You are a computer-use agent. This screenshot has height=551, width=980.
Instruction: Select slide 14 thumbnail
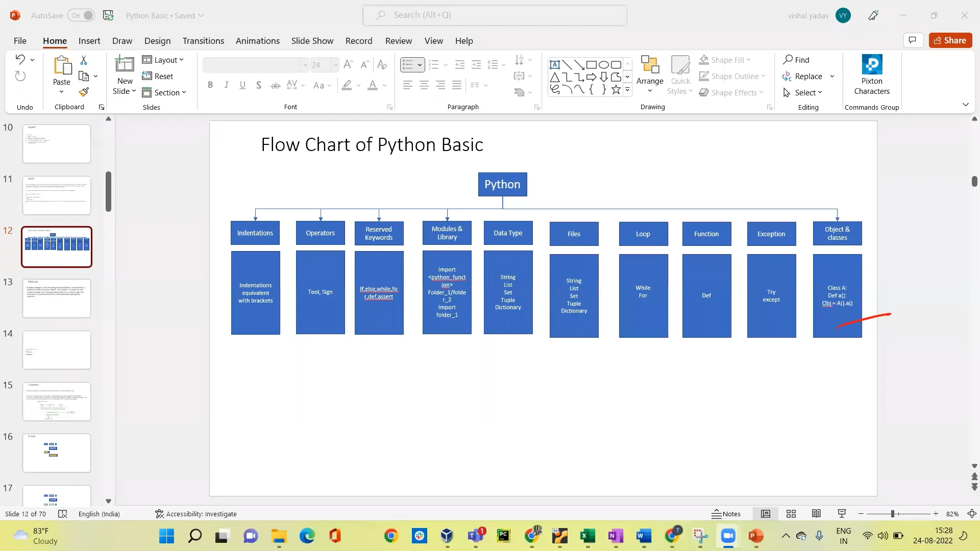pyautogui.click(x=56, y=349)
